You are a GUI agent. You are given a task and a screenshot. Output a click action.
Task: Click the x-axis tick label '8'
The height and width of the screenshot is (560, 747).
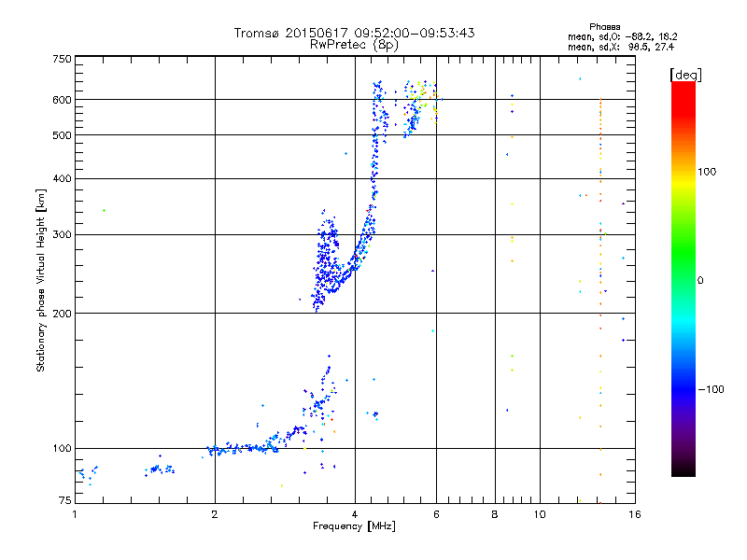point(495,515)
